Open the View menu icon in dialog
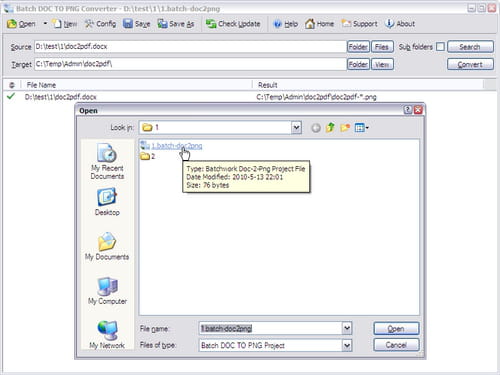 pos(361,127)
